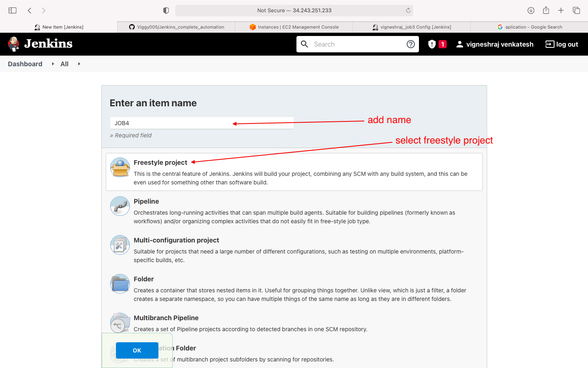Image resolution: width=588 pixels, height=368 pixels.
Task: Click the Multi-configuration project description text
Action: pyautogui.click(x=299, y=256)
